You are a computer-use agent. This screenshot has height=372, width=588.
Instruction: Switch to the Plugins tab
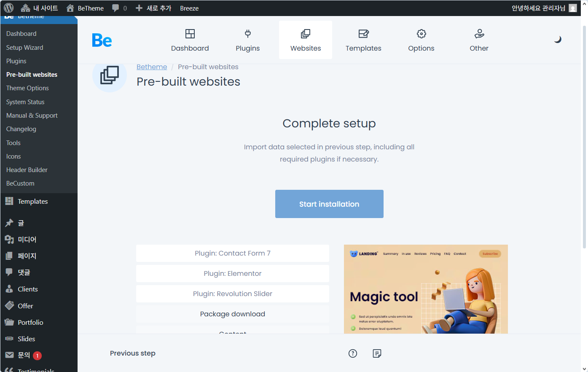click(248, 40)
